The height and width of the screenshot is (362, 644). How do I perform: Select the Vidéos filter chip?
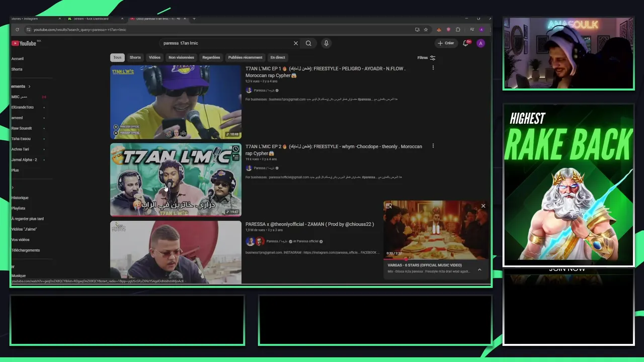click(x=154, y=57)
